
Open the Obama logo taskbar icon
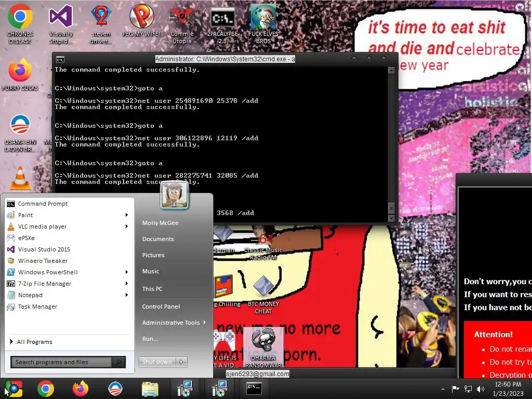coord(115,389)
